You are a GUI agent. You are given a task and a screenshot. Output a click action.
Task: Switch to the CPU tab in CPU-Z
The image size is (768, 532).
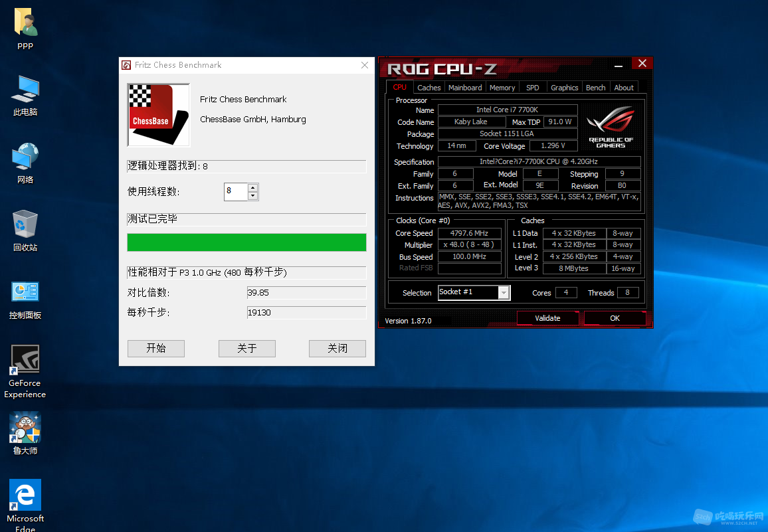point(400,87)
